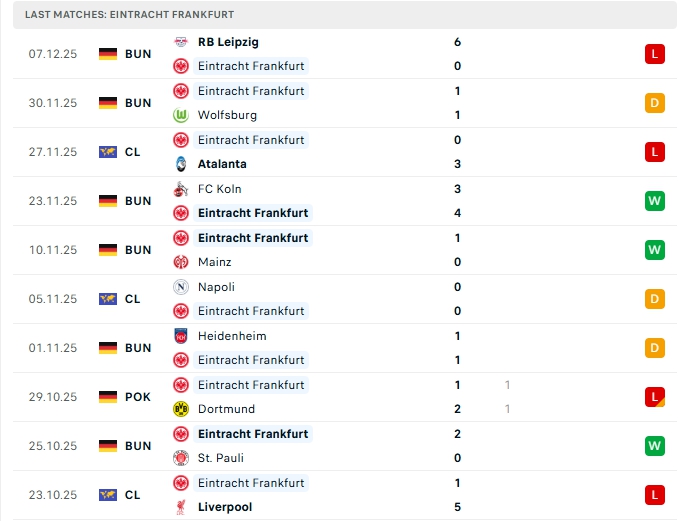
Task: Click the St. Pauli club crest icon
Action: [x=181, y=458]
